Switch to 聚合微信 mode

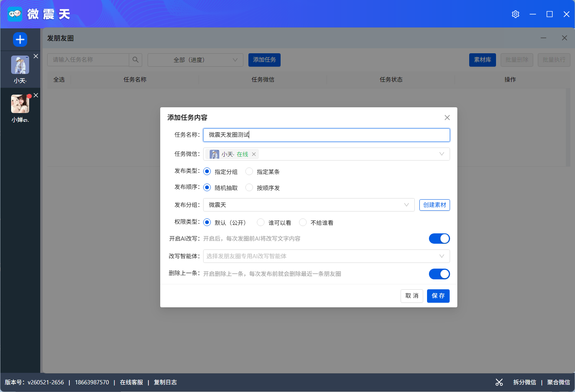(559, 382)
